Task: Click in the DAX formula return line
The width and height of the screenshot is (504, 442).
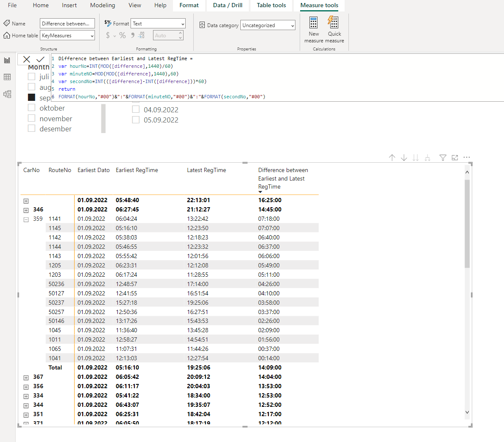Action: pos(67,89)
